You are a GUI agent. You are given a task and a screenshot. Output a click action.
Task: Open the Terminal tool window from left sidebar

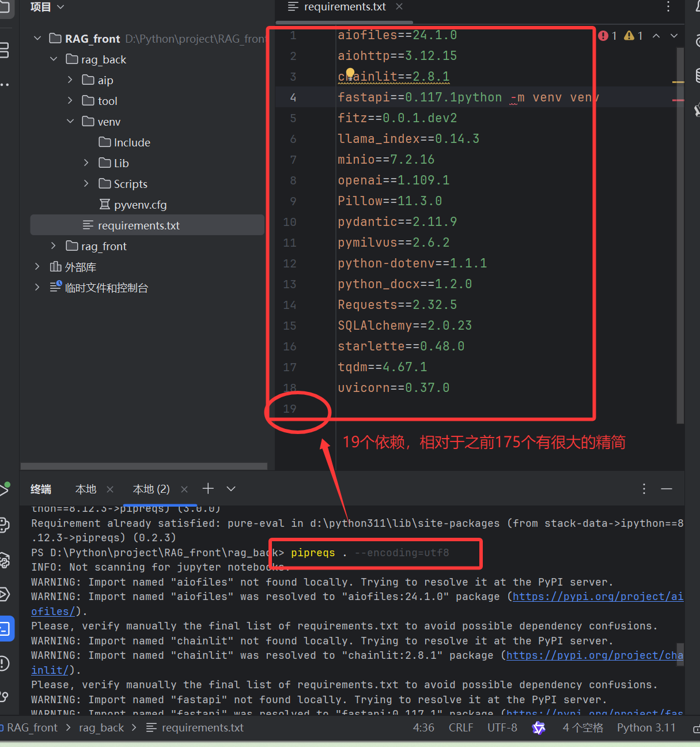pos(6,628)
